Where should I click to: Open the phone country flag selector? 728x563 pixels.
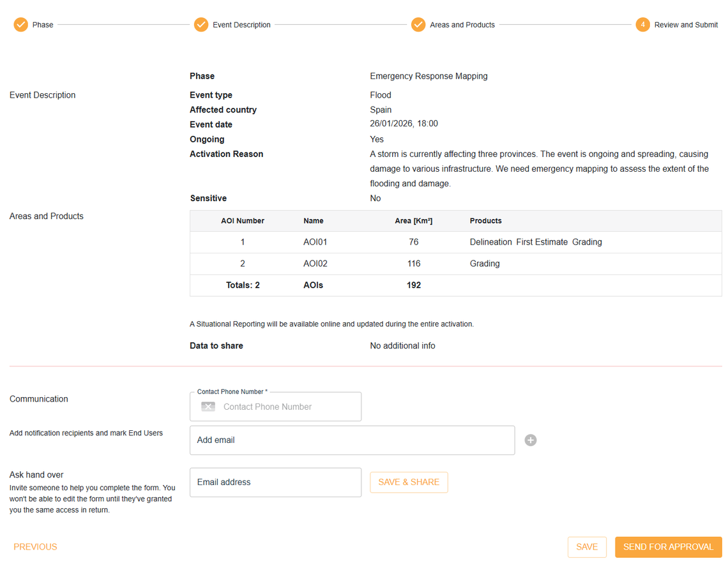click(x=208, y=407)
